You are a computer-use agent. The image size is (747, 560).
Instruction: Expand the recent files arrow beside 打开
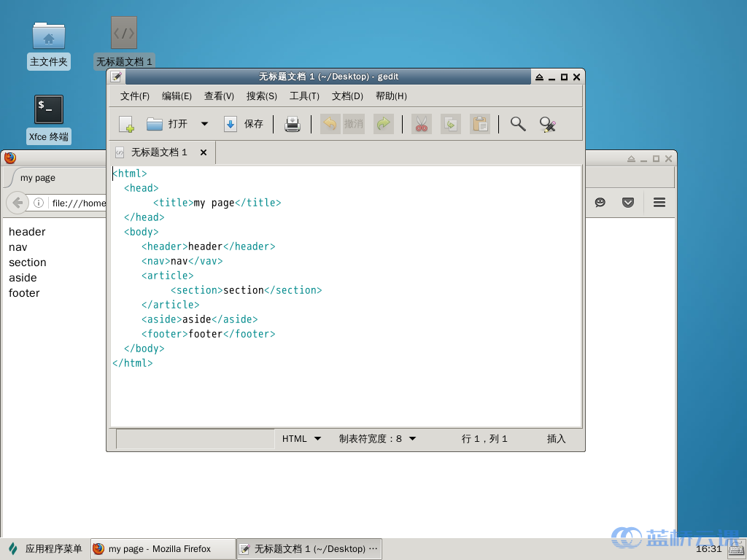click(x=204, y=124)
